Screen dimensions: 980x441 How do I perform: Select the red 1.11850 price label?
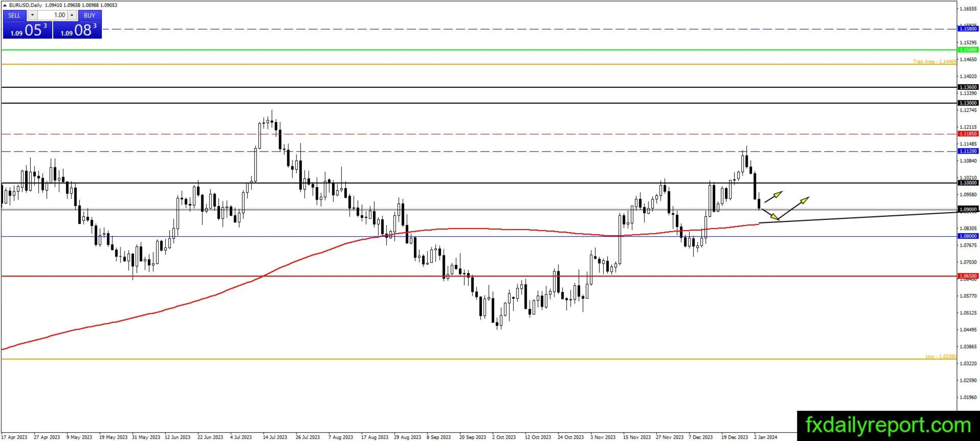pos(968,134)
